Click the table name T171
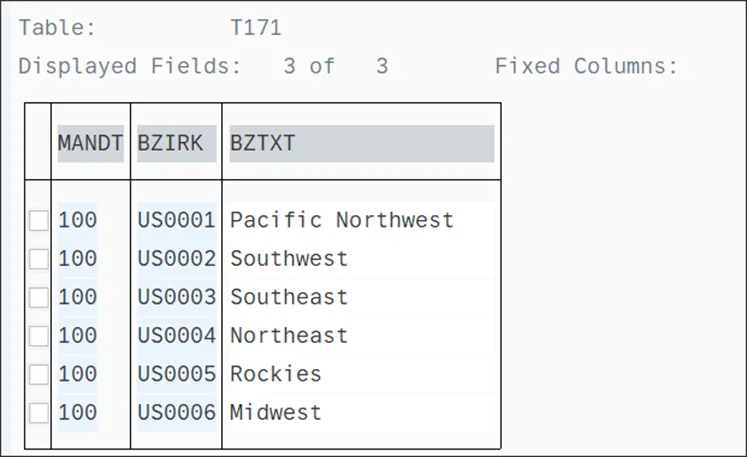This screenshot has height=457, width=747. [x=255, y=28]
